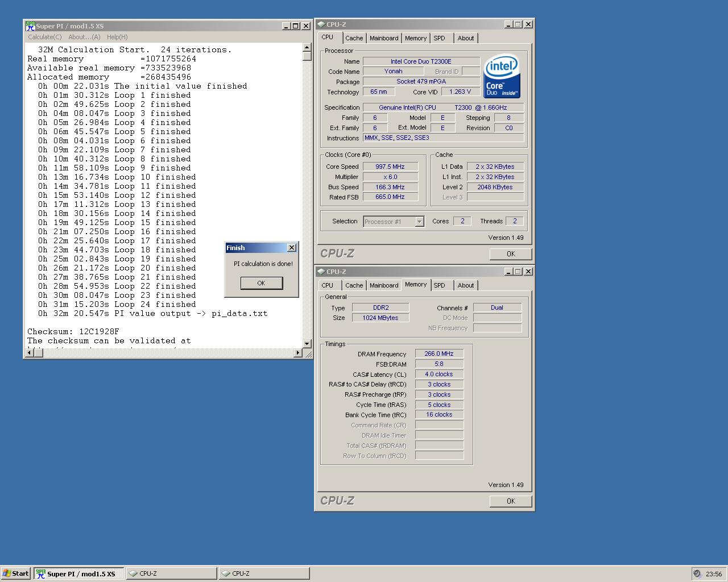Activate the first CPU-Z taskbar button
The image size is (728, 582).
pyautogui.click(x=171, y=573)
